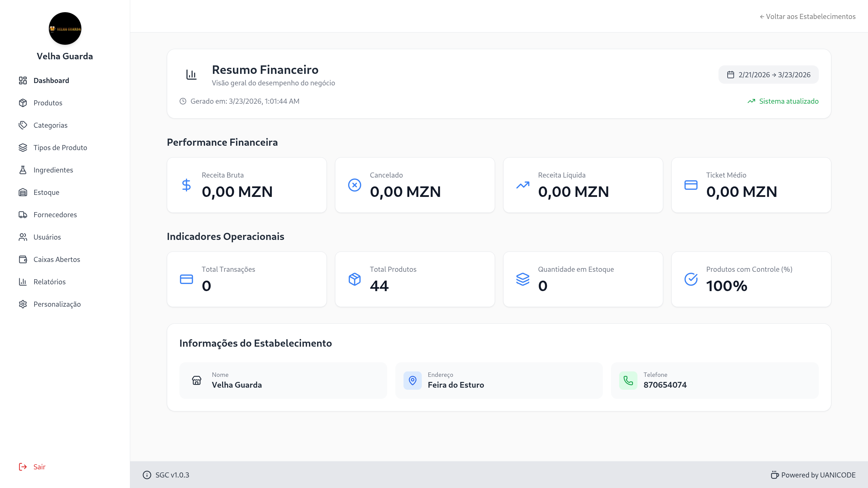868x488 pixels.
Task: Click the Velha Guarda logo thumbnail
Action: [x=65, y=28]
